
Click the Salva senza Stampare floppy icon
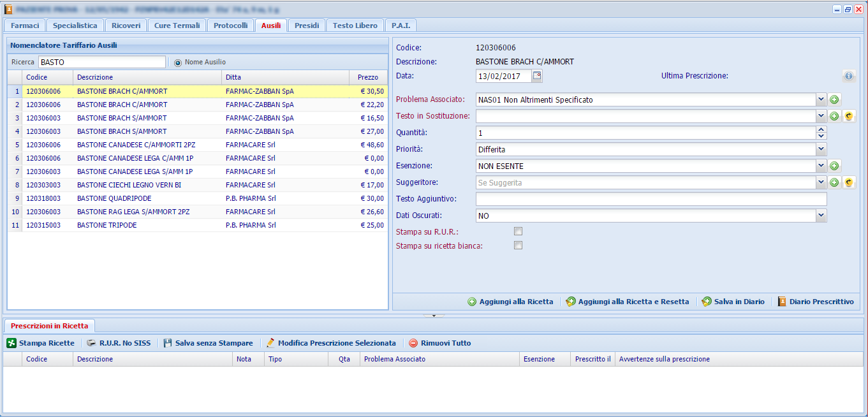(168, 343)
